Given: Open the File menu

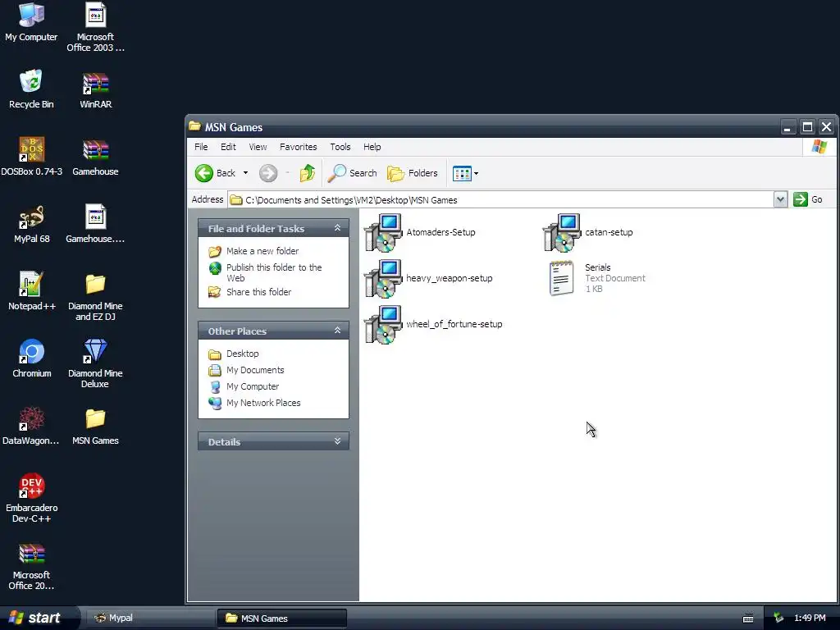Looking at the screenshot, I should coord(201,147).
